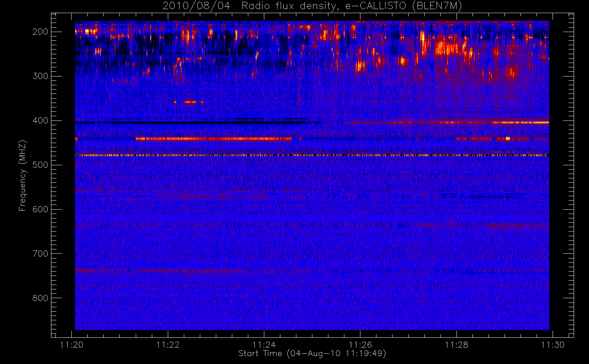Click the 200 frequency tick label

click(x=40, y=32)
